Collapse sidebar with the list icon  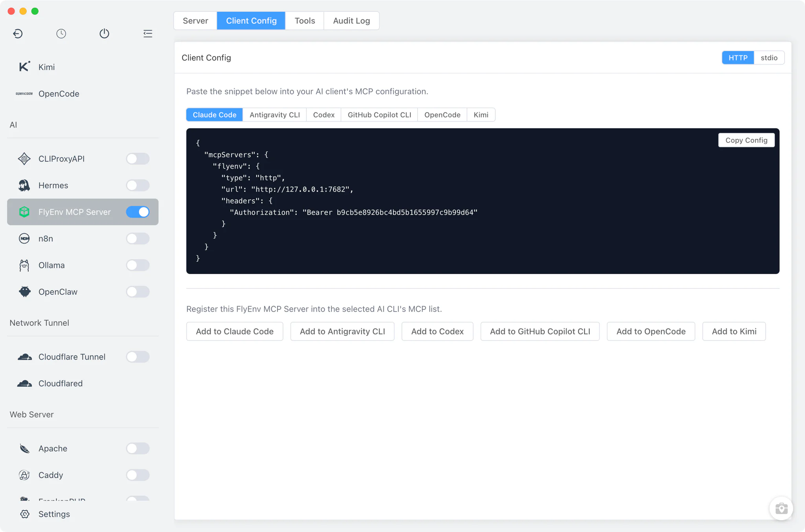click(148, 33)
